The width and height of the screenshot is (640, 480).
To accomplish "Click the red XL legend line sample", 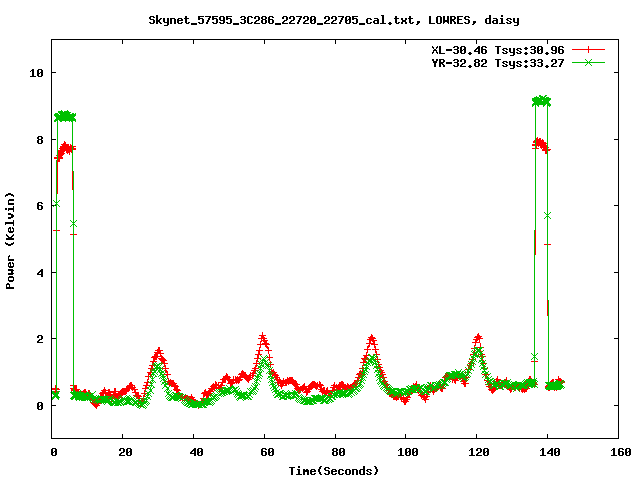I will pos(588,50).
